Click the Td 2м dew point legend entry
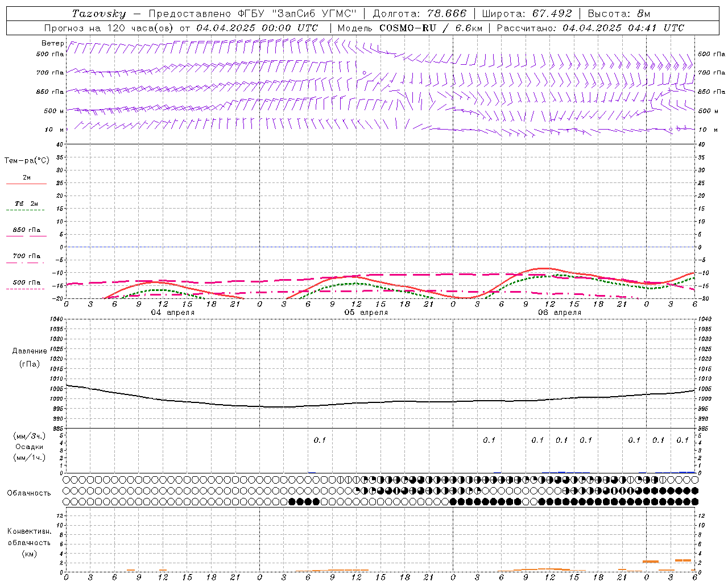Viewport: 728px width, 582px height. [26, 203]
